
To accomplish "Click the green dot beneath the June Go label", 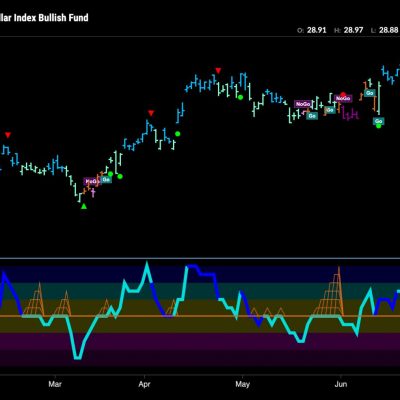I will pyautogui.click(x=378, y=126).
